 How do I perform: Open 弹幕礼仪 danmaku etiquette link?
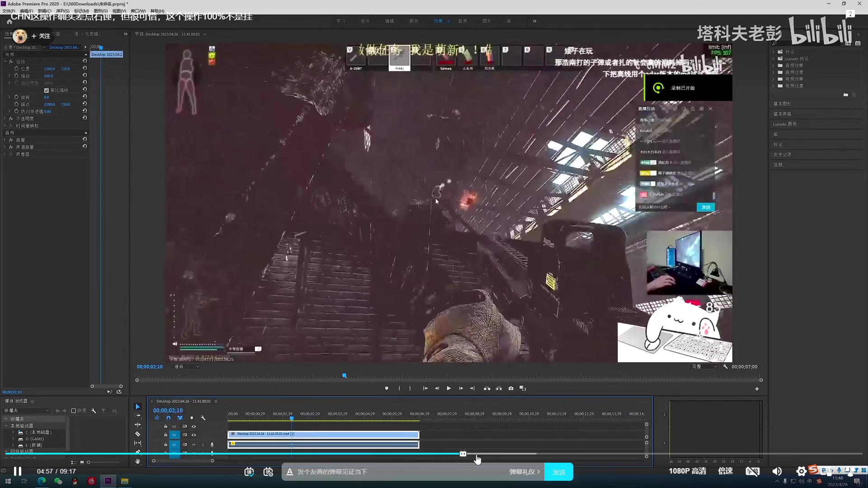[x=524, y=472]
